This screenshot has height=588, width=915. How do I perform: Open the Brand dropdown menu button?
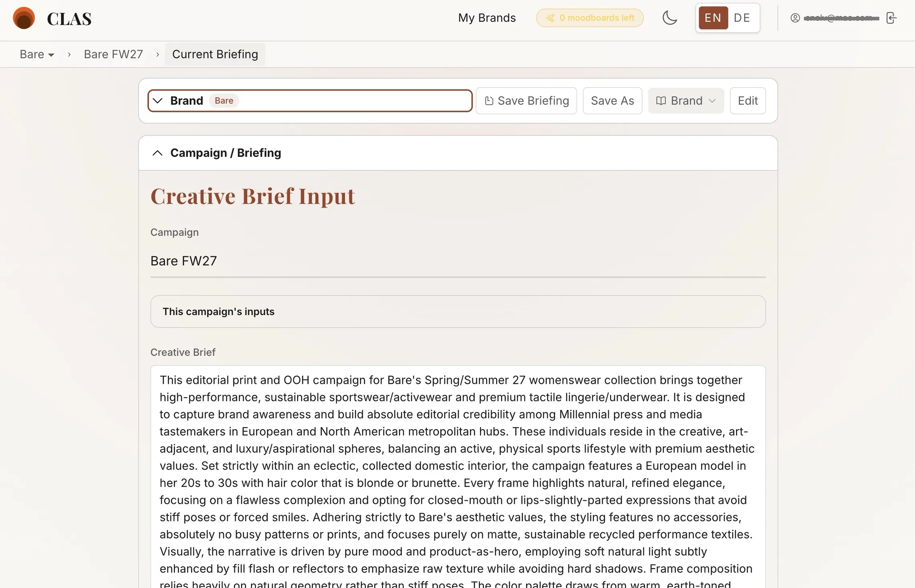(686, 101)
